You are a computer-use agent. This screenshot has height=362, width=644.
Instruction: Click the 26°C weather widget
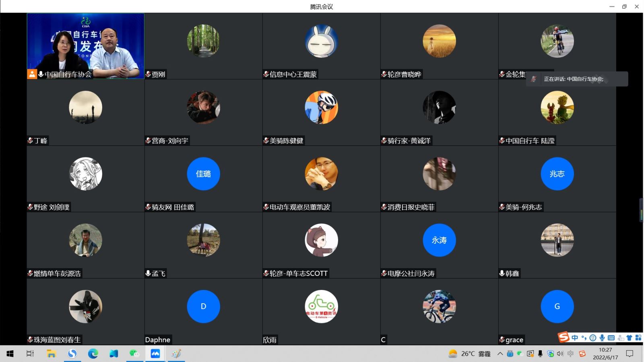pyautogui.click(x=469, y=354)
